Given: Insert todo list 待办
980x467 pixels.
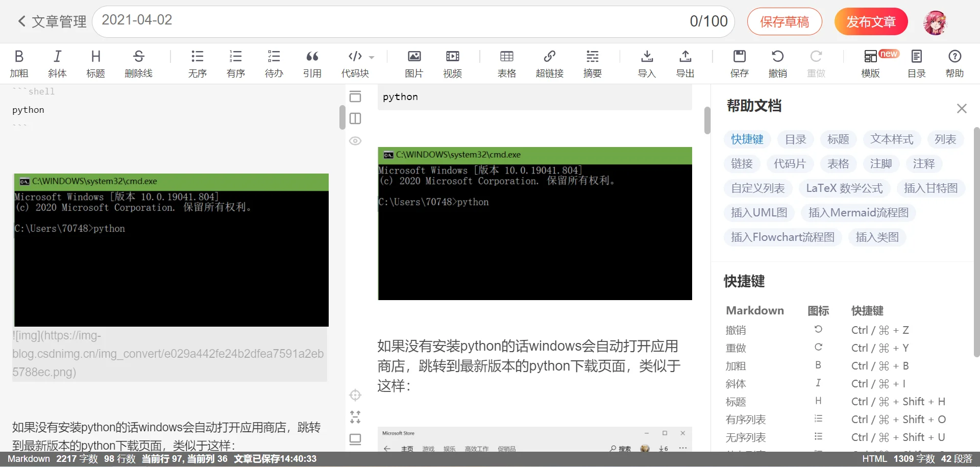Looking at the screenshot, I should click(x=274, y=63).
